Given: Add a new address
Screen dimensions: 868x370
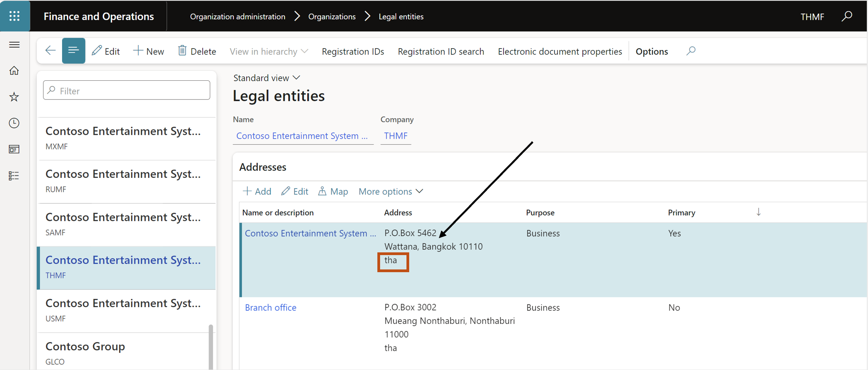Looking at the screenshot, I should 257,191.
